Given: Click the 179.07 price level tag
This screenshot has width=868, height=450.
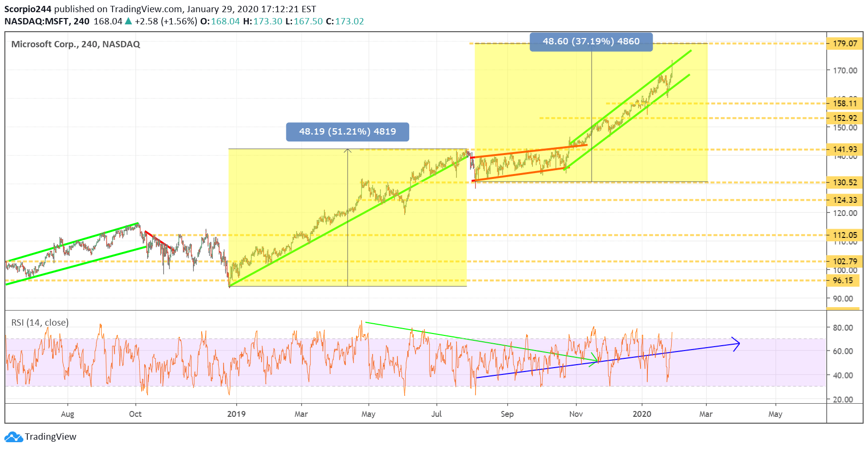Looking at the screenshot, I should pyautogui.click(x=845, y=43).
